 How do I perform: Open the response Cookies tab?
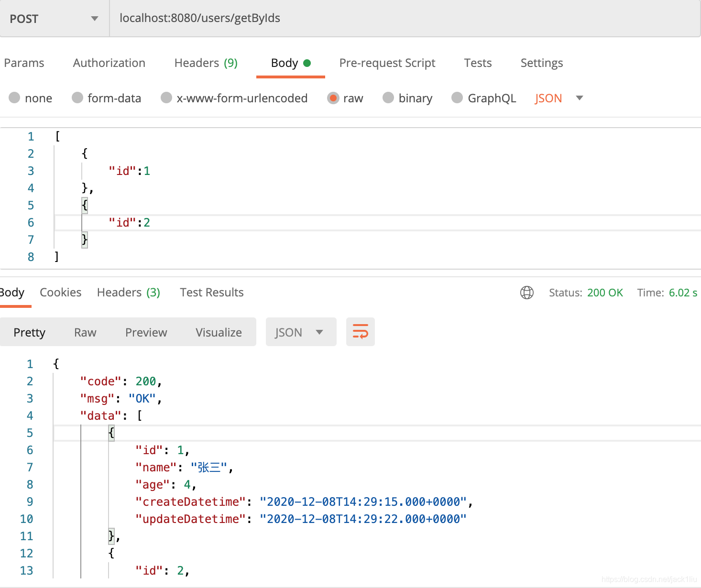point(61,293)
